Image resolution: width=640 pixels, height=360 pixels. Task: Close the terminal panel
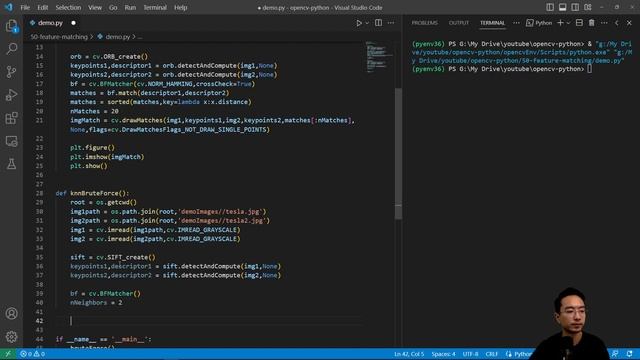629,23
